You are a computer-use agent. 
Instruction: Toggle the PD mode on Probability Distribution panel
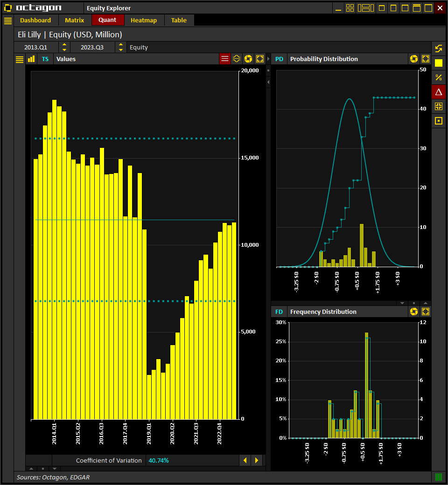coord(279,59)
